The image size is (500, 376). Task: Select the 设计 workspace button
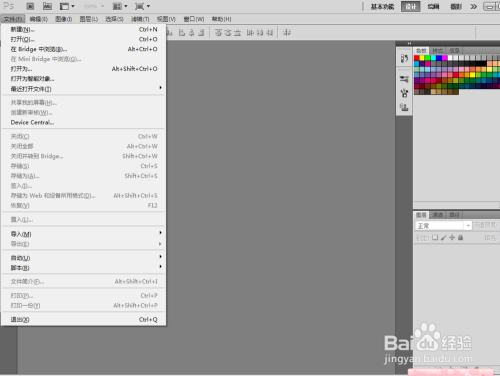click(411, 7)
